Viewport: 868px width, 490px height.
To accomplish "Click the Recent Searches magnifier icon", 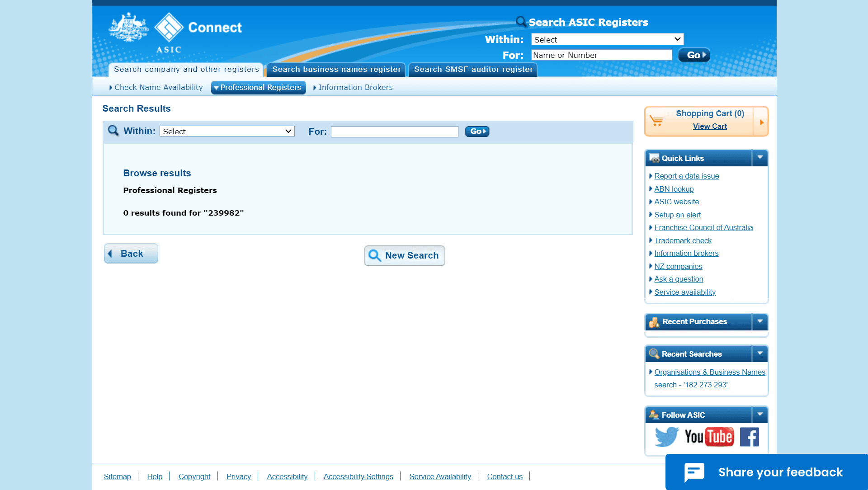I will click(654, 354).
